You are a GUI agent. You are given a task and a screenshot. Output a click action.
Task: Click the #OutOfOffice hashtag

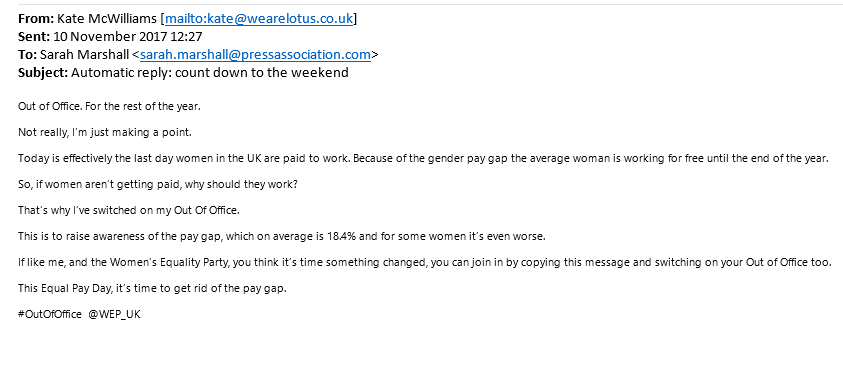pos(50,315)
